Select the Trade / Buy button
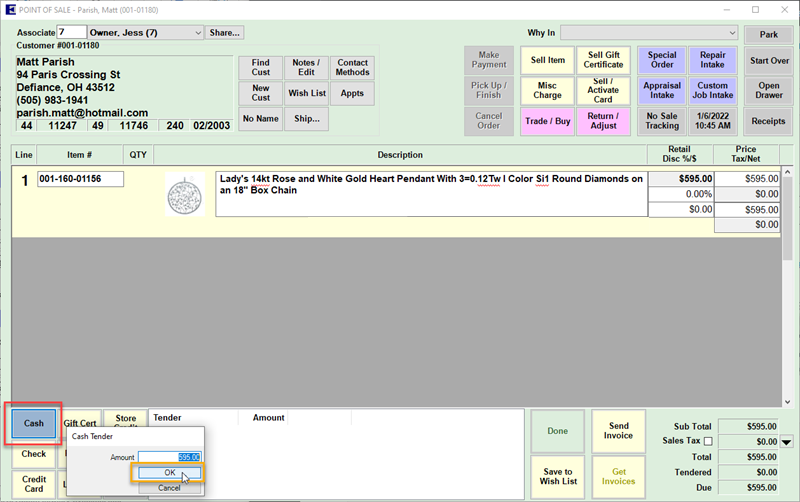800x502 pixels. [546, 121]
